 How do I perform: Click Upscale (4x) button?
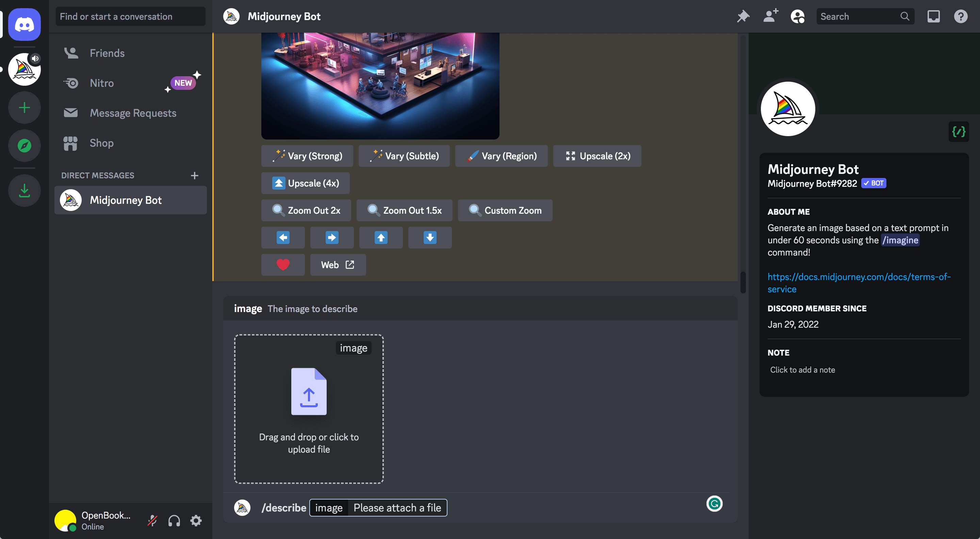[x=306, y=183]
